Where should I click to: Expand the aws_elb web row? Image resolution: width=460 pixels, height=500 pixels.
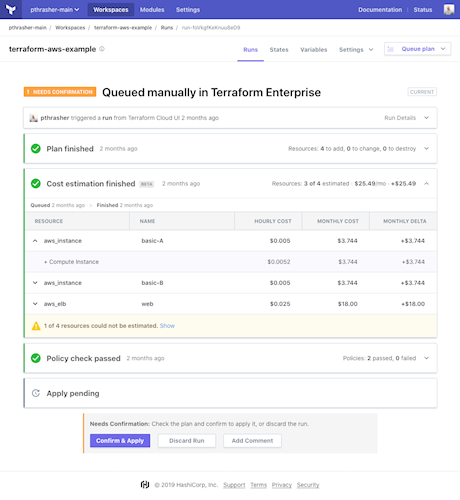coord(35,304)
